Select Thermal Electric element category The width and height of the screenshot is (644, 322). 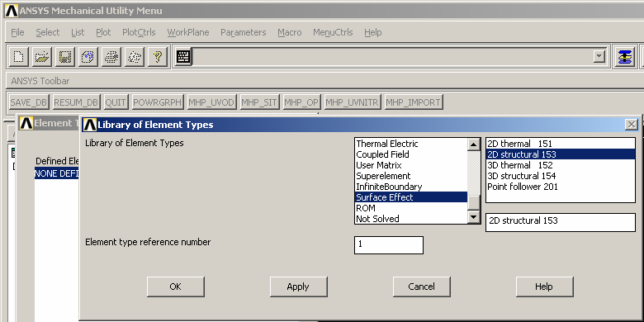pos(410,144)
